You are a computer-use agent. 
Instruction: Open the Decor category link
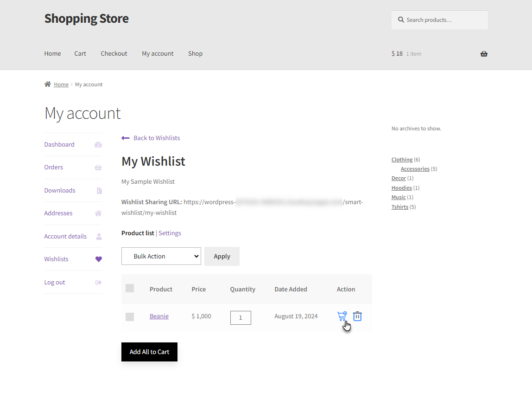coord(399,178)
